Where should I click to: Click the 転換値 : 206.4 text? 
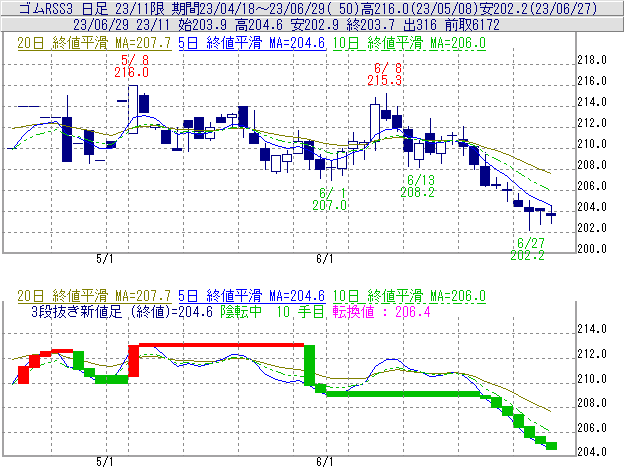point(382,311)
